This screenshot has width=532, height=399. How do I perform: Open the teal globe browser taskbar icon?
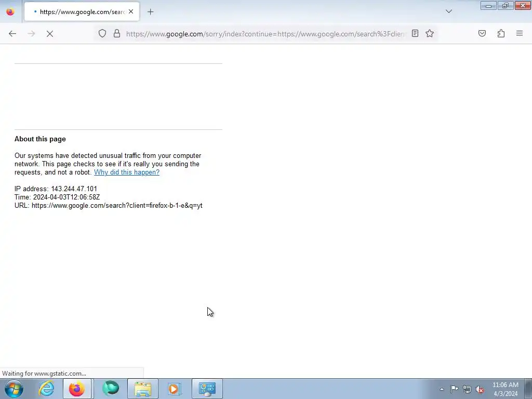click(111, 389)
